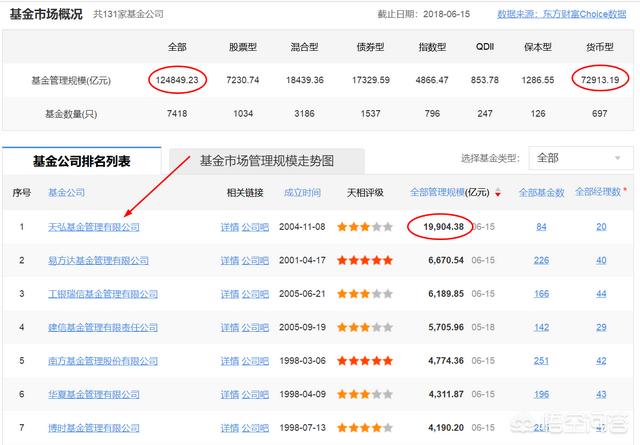Viewport: 640px width, 445px height.
Task: Open 公司吧 link in 南方基金 row
Action: (255, 361)
